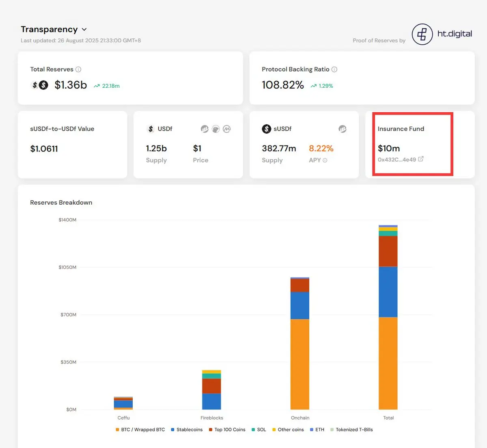Open the Insurance Fund address external link icon
This screenshot has height=448, width=487.
click(x=421, y=159)
